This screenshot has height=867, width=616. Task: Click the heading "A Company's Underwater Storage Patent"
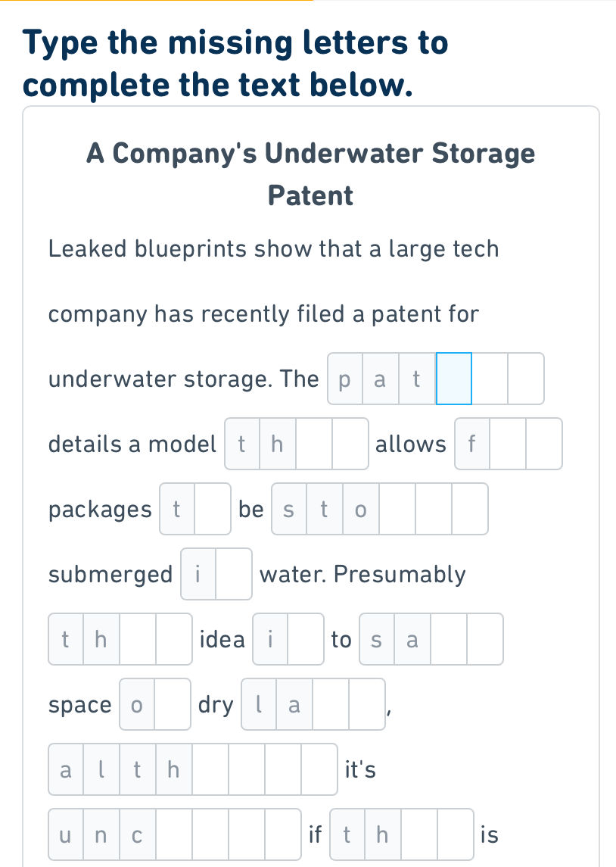pyautogui.click(x=310, y=174)
